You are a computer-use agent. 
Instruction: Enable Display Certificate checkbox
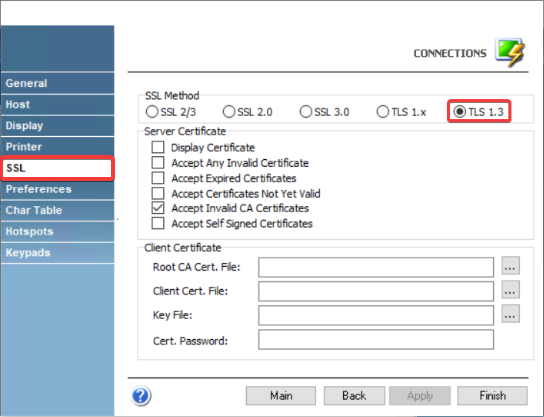(158, 147)
